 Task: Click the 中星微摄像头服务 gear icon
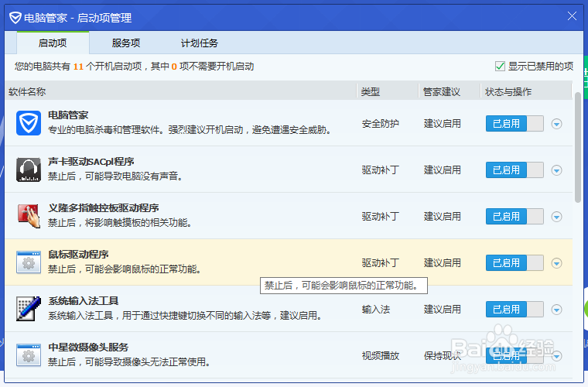pos(29,355)
